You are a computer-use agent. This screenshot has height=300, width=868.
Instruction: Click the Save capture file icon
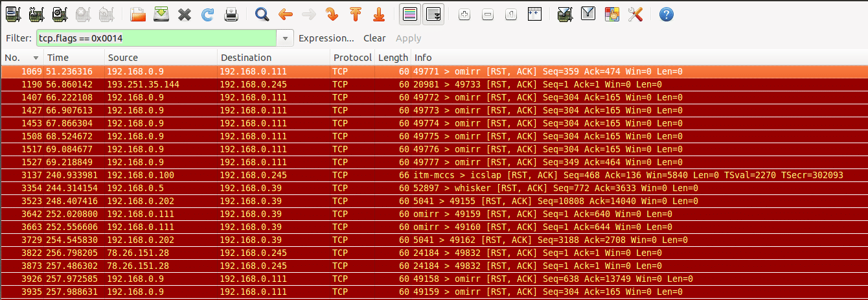point(161,14)
